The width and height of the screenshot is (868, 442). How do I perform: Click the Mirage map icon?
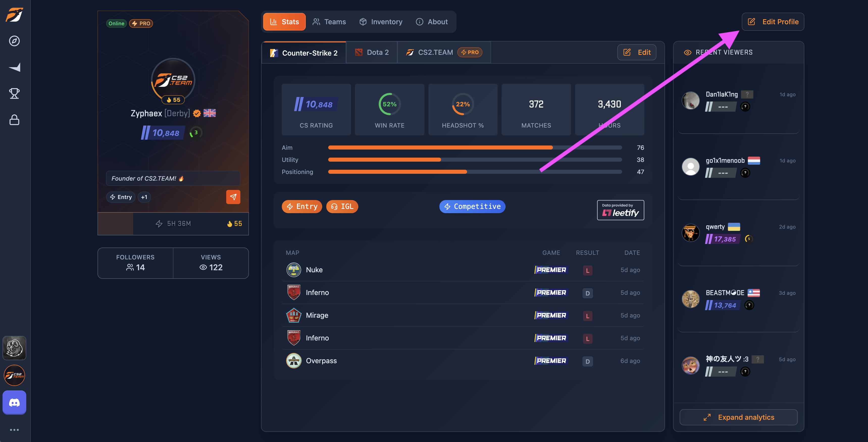coord(293,315)
